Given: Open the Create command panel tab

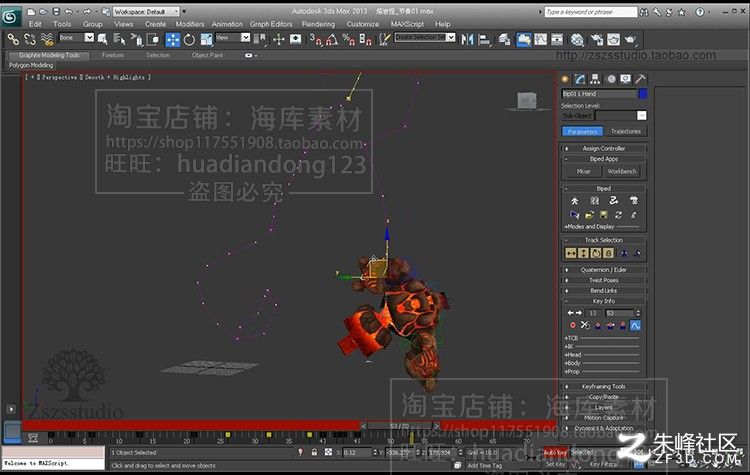Looking at the screenshot, I should (565, 79).
